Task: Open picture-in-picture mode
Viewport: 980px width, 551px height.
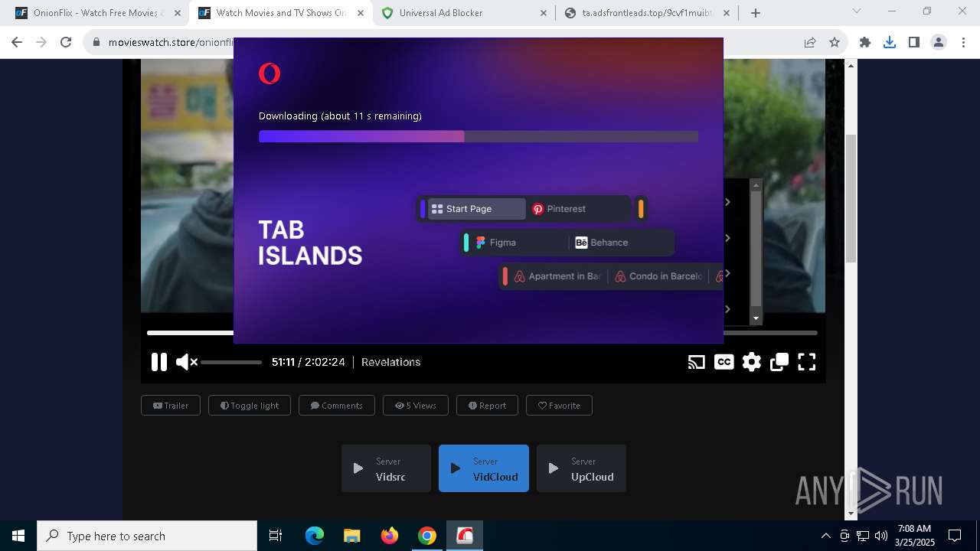Action: 779,362
